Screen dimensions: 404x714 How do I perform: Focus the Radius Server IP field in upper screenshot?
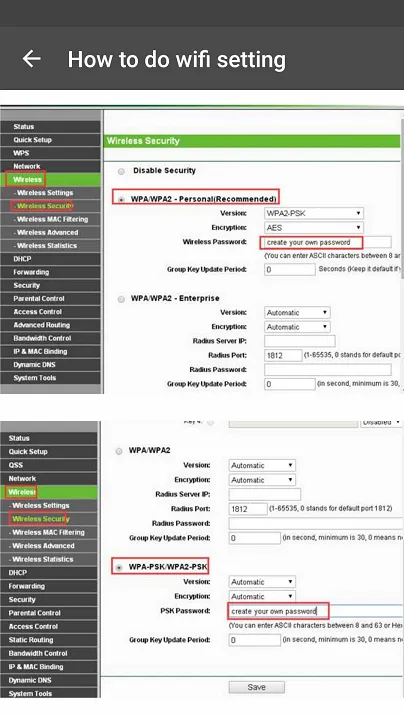click(x=300, y=341)
